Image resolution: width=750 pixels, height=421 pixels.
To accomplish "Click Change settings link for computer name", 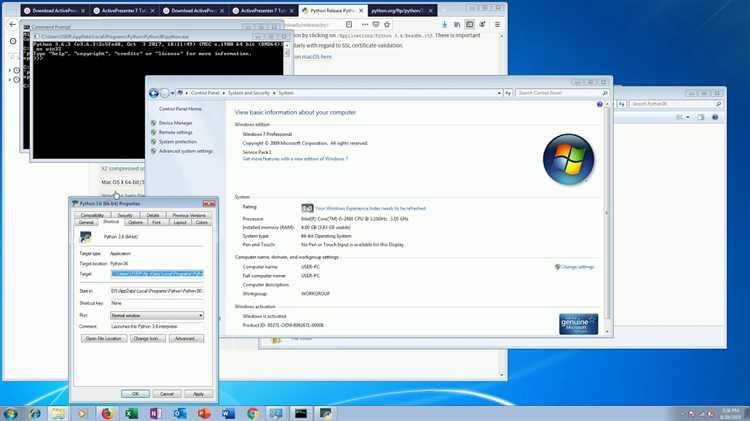I will point(577,267).
